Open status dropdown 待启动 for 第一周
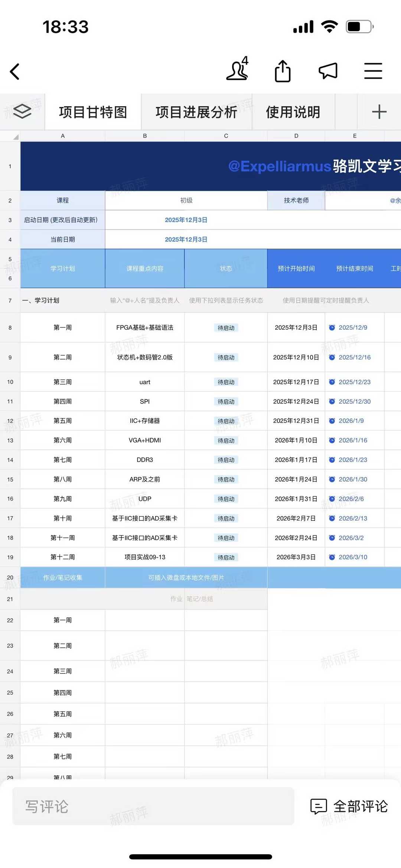Screen dimensions: 401x868 [226, 328]
